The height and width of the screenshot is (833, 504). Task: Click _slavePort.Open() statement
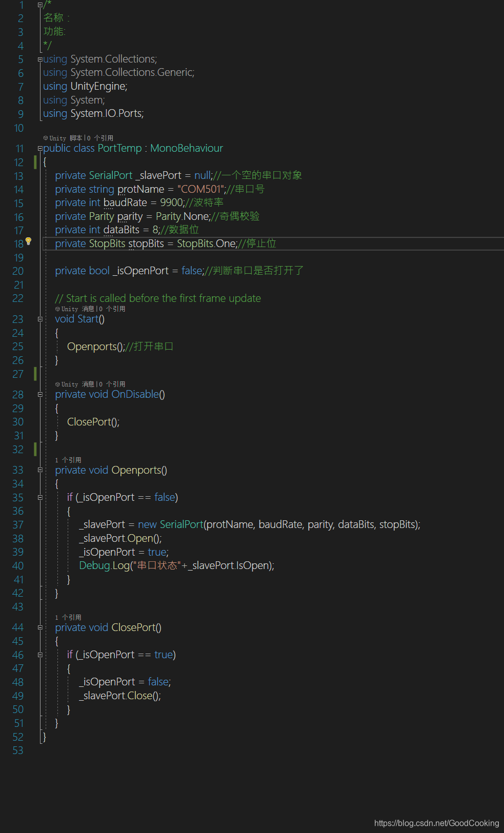tap(120, 538)
